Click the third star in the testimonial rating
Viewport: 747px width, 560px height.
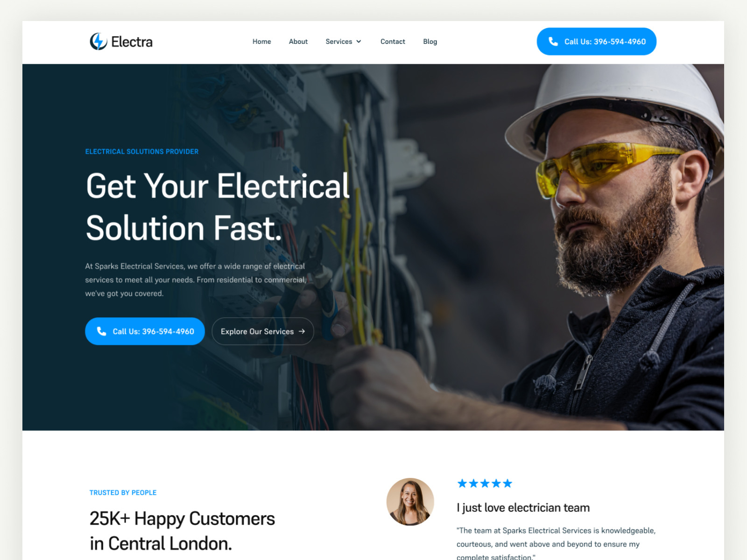click(x=485, y=483)
